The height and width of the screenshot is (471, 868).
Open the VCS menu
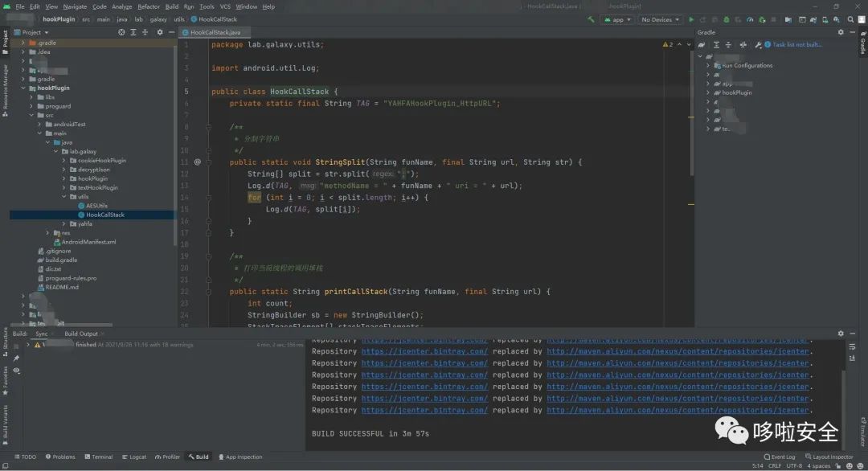[x=225, y=6]
